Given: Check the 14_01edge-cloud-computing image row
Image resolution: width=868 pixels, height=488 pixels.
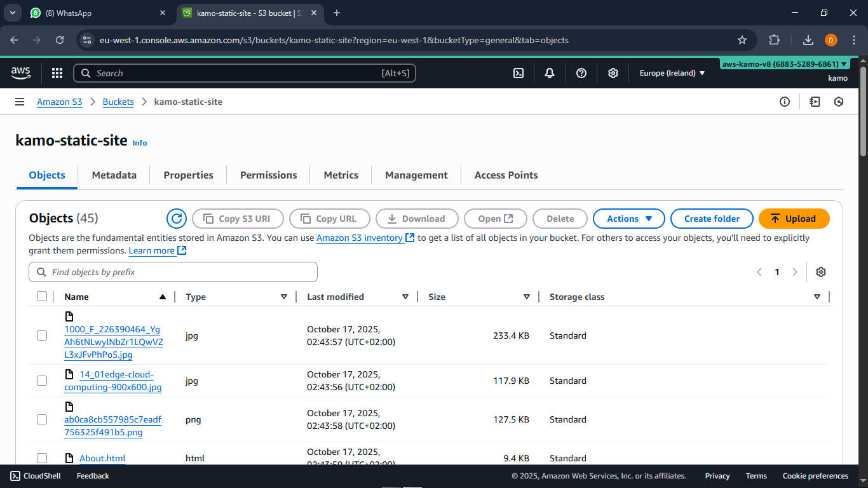Looking at the screenshot, I should (42, 380).
